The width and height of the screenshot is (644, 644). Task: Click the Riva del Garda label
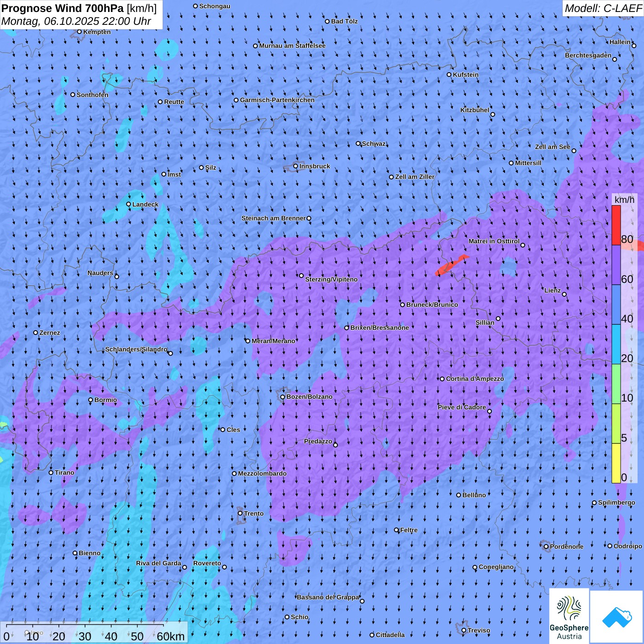coord(159,563)
